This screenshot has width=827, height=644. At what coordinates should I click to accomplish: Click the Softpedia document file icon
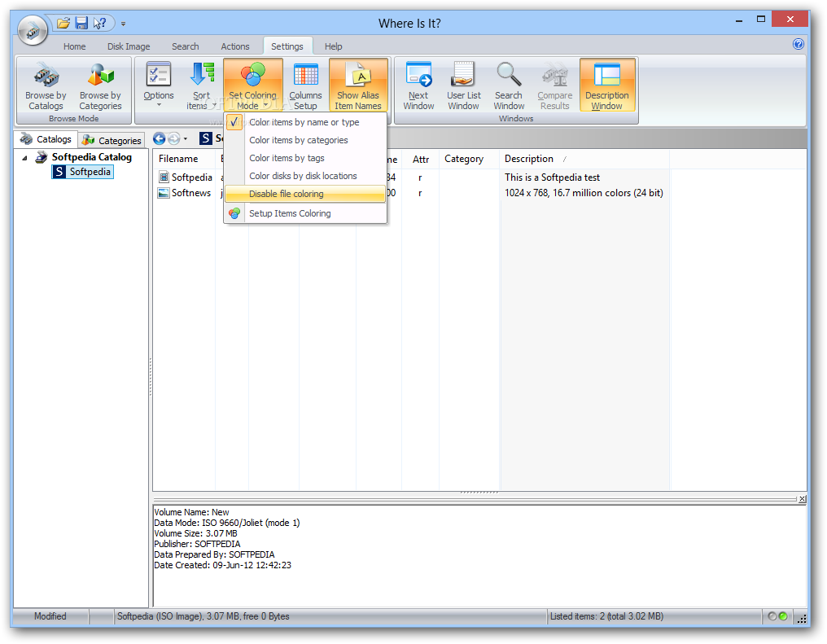pyautogui.click(x=164, y=177)
